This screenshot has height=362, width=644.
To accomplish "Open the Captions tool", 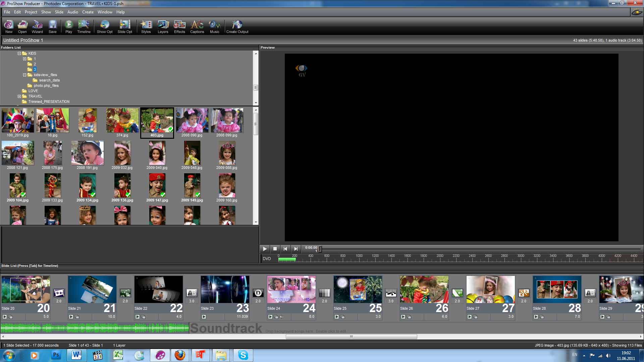I will click(x=197, y=26).
